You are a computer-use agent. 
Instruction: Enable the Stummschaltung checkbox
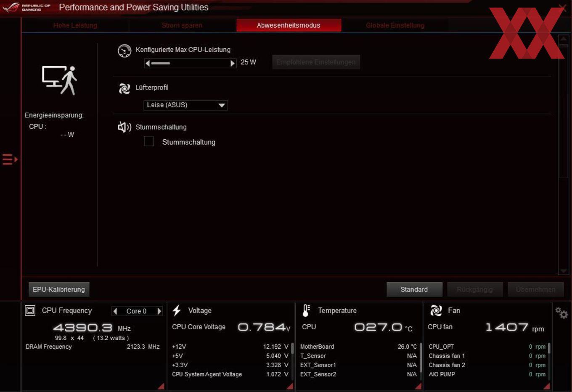[x=149, y=141]
